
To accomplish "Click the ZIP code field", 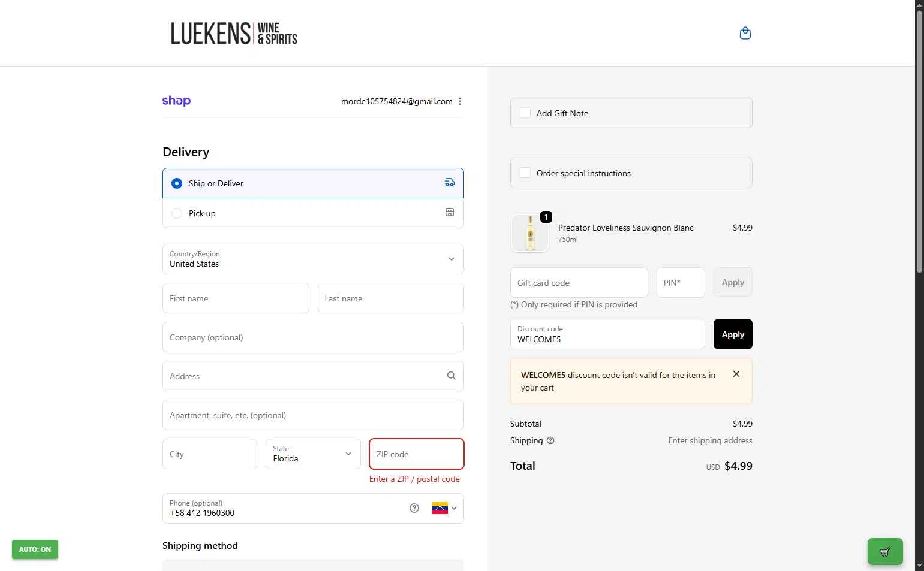I will tap(417, 454).
